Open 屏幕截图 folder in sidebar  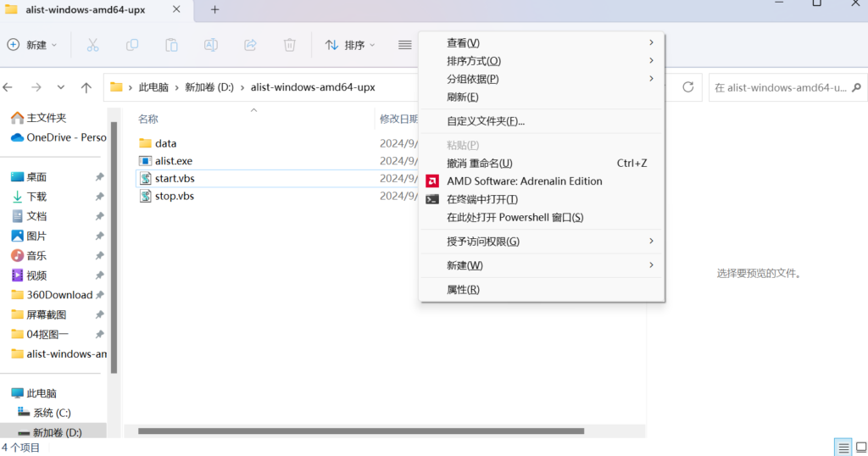tap(39, 314)
